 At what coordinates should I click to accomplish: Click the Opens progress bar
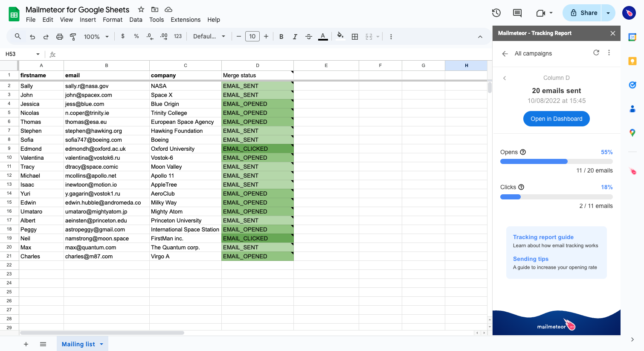pyautogui.click(x=556, y=161)
